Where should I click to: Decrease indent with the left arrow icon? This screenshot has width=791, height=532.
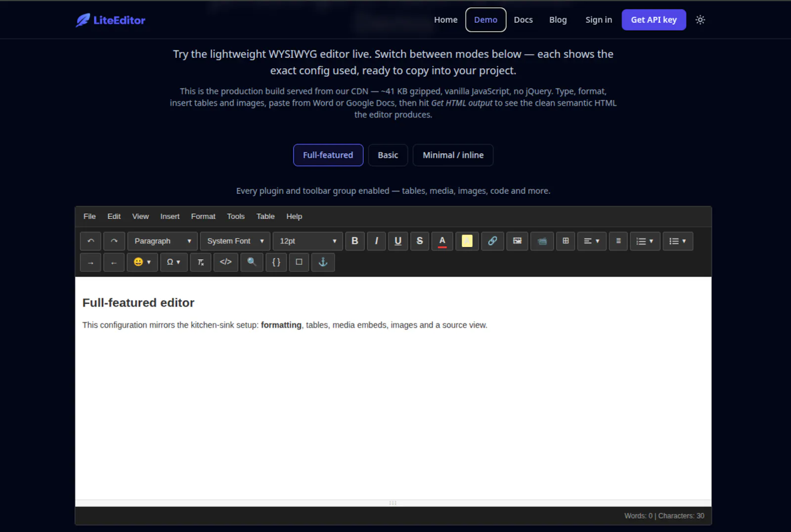point(114,263)
